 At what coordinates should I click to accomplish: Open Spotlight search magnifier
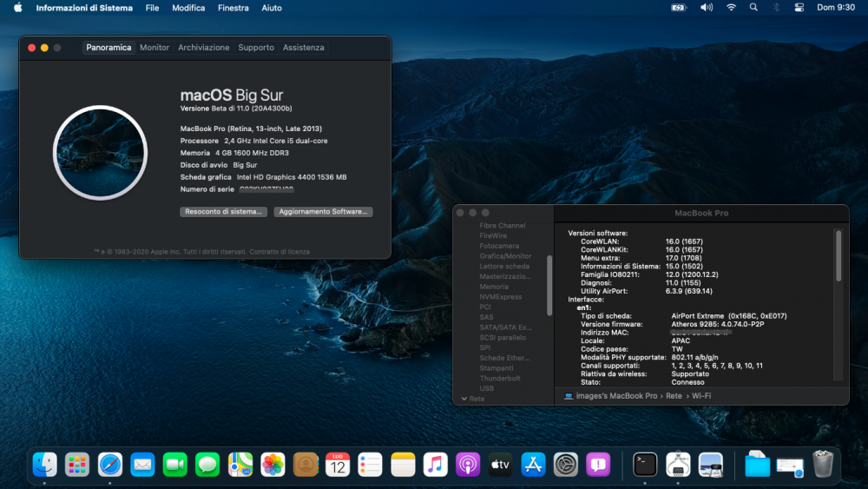pos(753,8)
